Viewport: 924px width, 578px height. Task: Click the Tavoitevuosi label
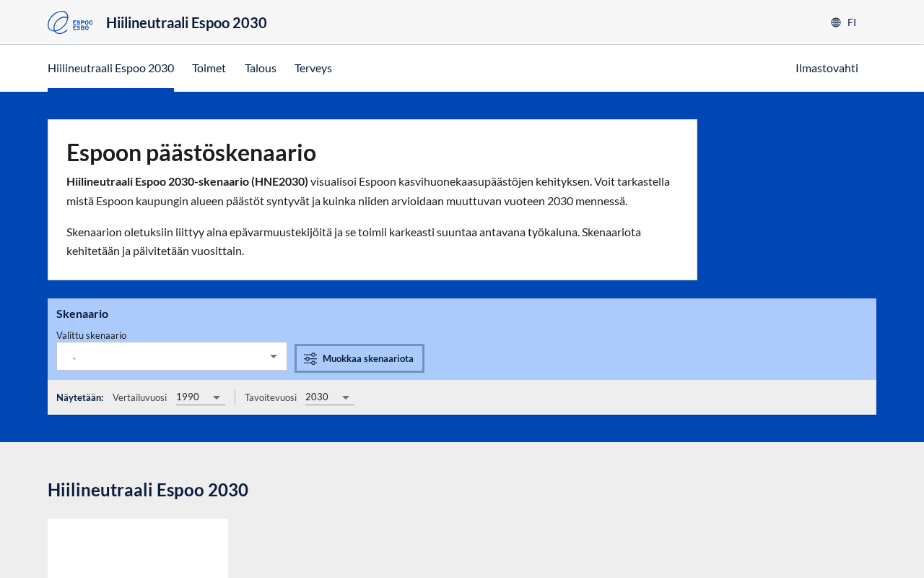point(270,397)
